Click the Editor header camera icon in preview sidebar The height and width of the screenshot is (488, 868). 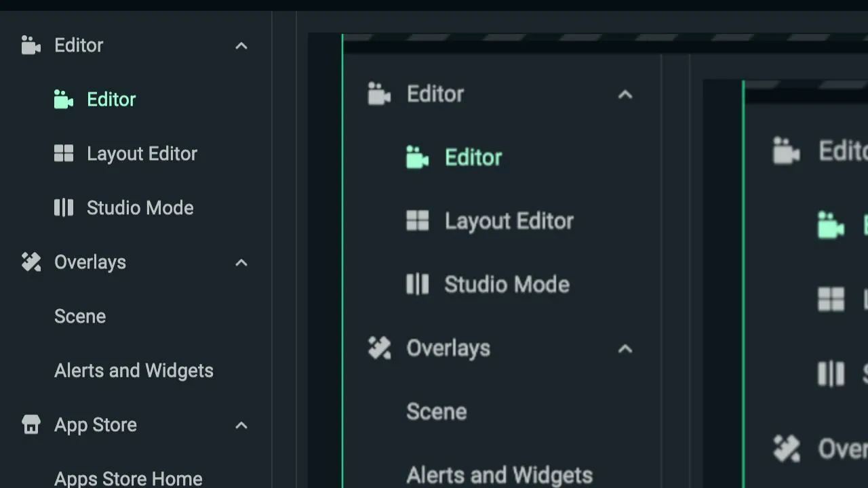(379, 94)
